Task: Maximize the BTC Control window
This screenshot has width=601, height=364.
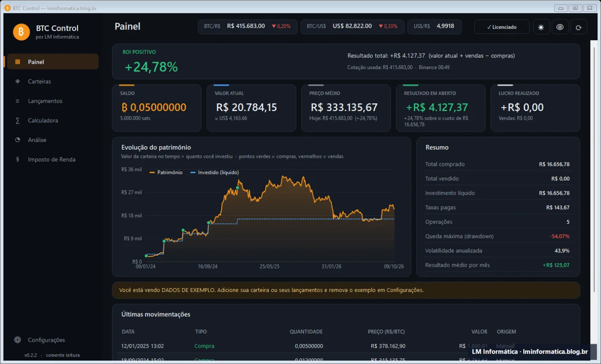Action: (575, 8)
